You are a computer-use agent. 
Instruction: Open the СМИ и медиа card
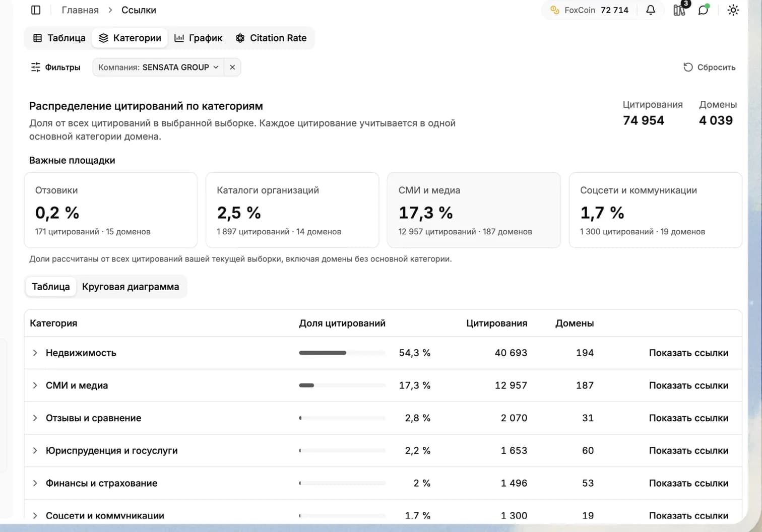coord(474,210)
